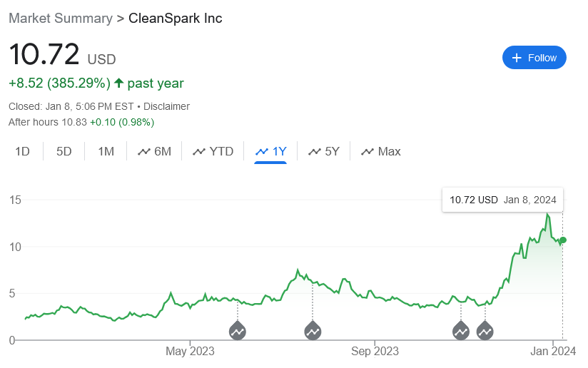This screenshot has height=368, width=588.
Task: Click the green data point for Jan 8, 2024
Action: [563, 240]
